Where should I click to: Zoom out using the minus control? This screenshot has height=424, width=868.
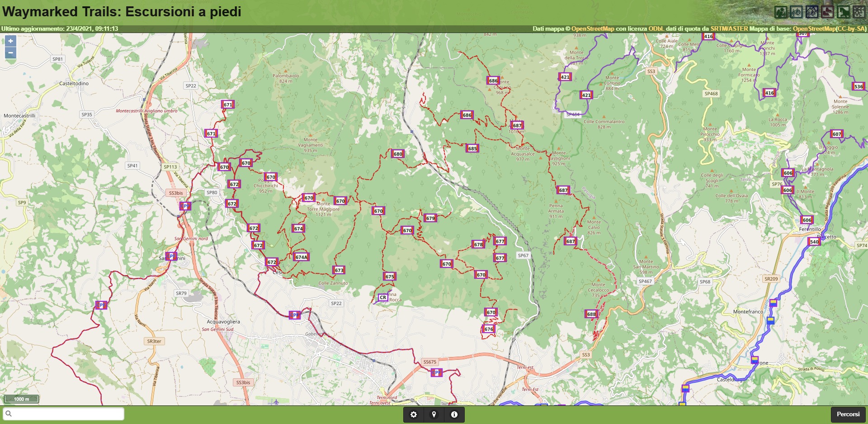coord(10,52)
